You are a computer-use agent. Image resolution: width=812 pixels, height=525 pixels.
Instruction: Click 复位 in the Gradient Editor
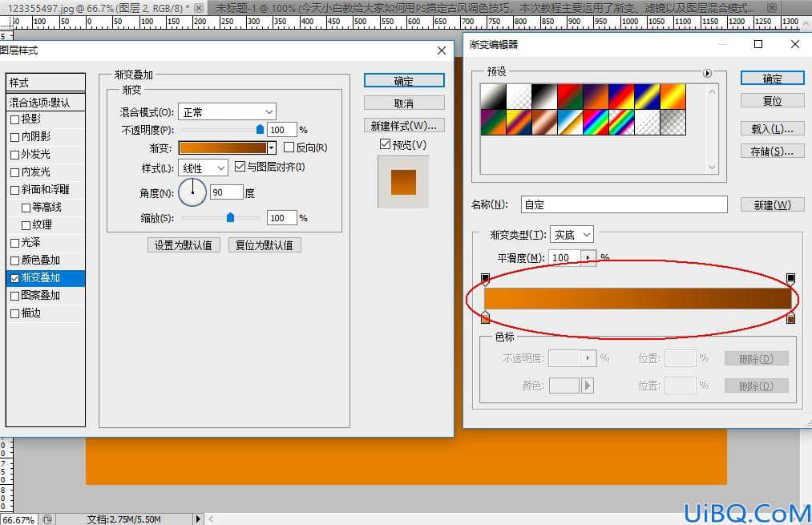tap(772, 101)
